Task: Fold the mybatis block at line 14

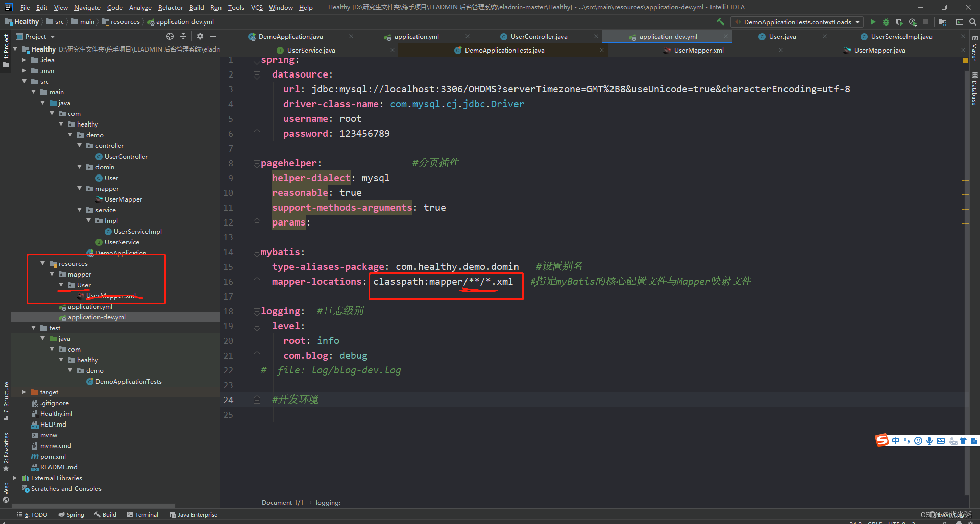Action: pyautogui.click(x=257, y=252)
